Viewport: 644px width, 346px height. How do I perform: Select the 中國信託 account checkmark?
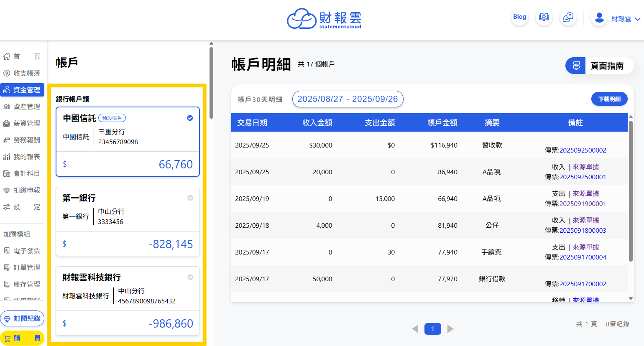(x=190, y=118)
